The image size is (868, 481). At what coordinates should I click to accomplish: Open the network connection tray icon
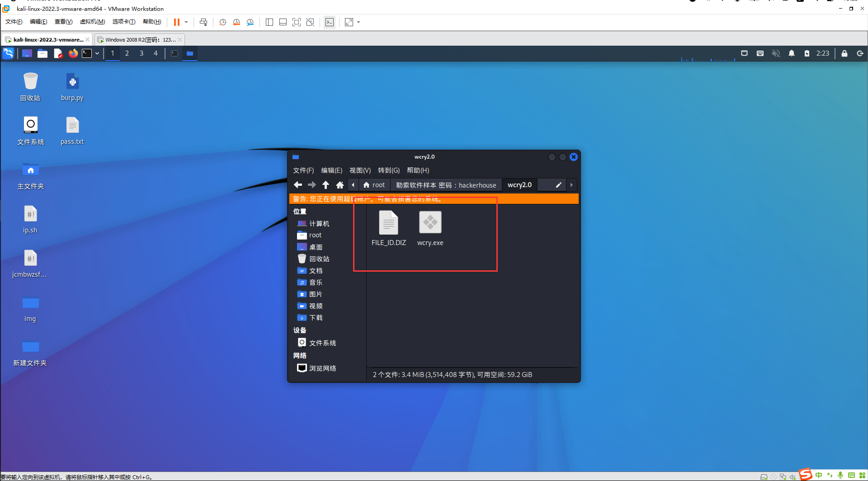(x=744, y=53)
